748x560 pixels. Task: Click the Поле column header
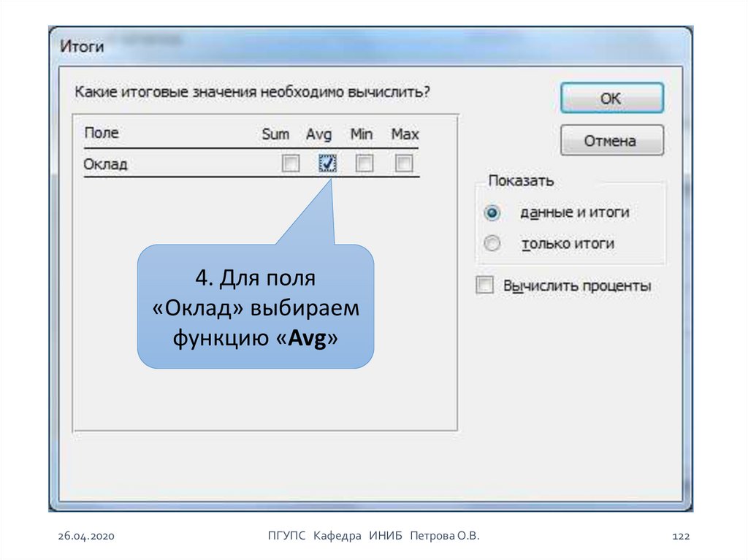[102, 134]
